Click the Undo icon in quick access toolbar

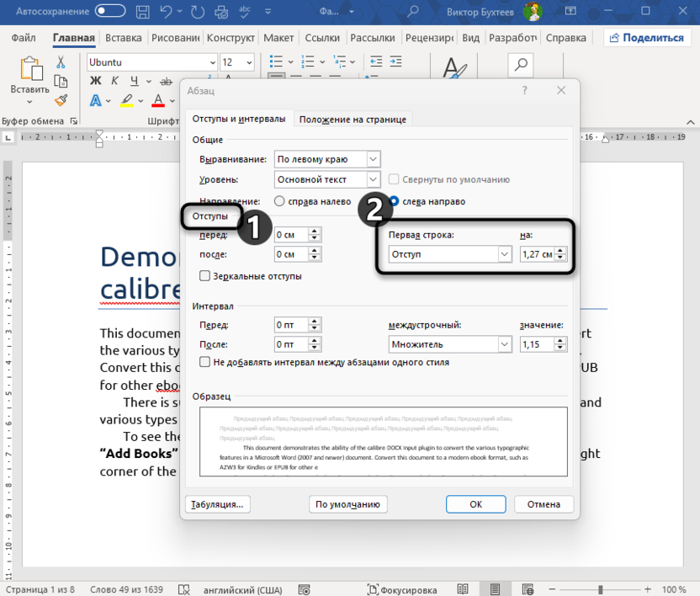(167, 12)
